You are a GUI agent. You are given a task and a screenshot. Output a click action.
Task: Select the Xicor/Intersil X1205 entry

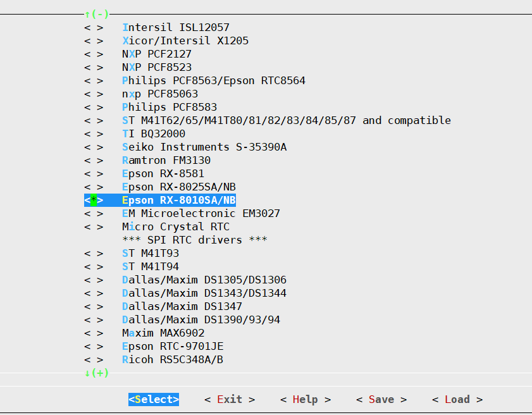click(185, 40)
